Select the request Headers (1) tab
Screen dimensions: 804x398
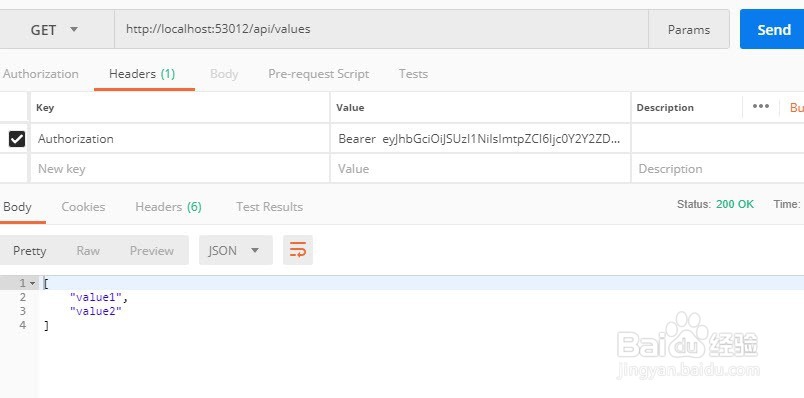click(142, 74)
